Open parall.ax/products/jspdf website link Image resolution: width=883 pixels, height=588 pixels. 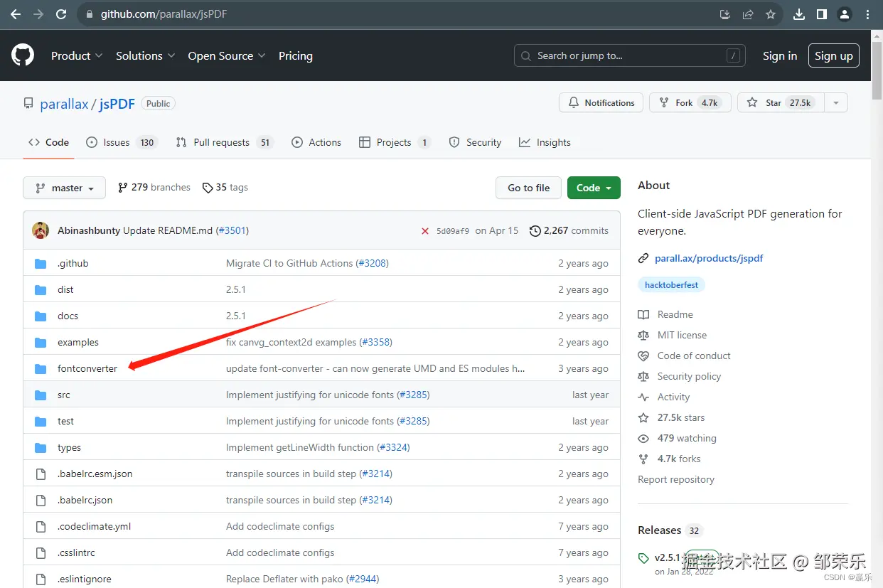pyautogui.click(x=709, y=258)
